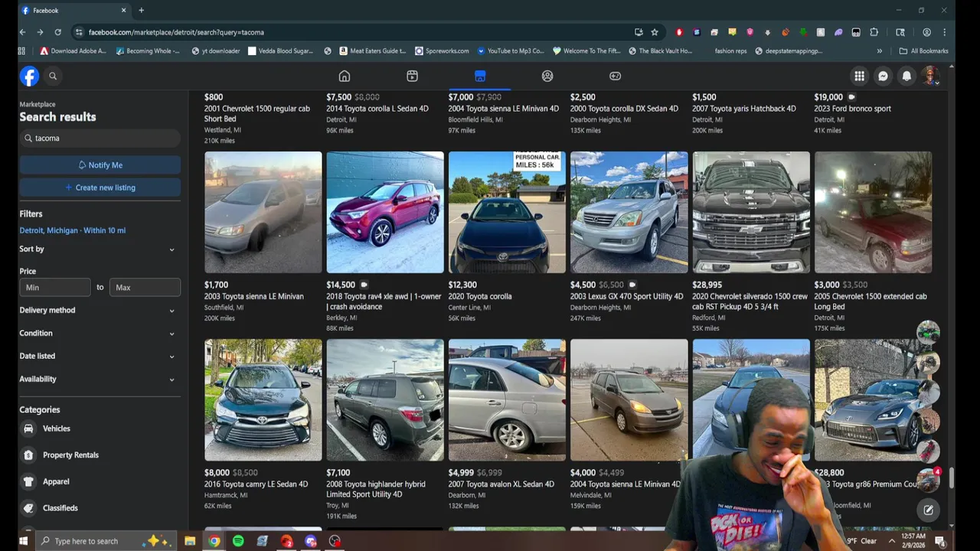
Task: Click browser back arrow
Action: [22, 32]
